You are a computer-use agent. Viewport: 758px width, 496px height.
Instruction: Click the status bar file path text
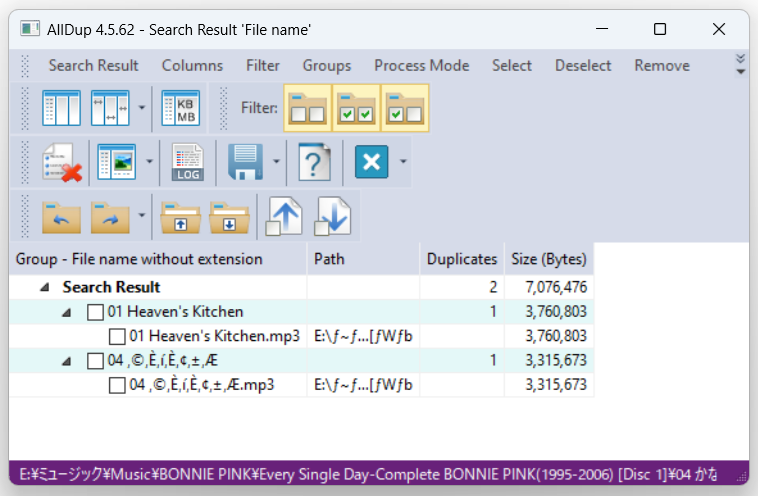click(x=368, y=474)
